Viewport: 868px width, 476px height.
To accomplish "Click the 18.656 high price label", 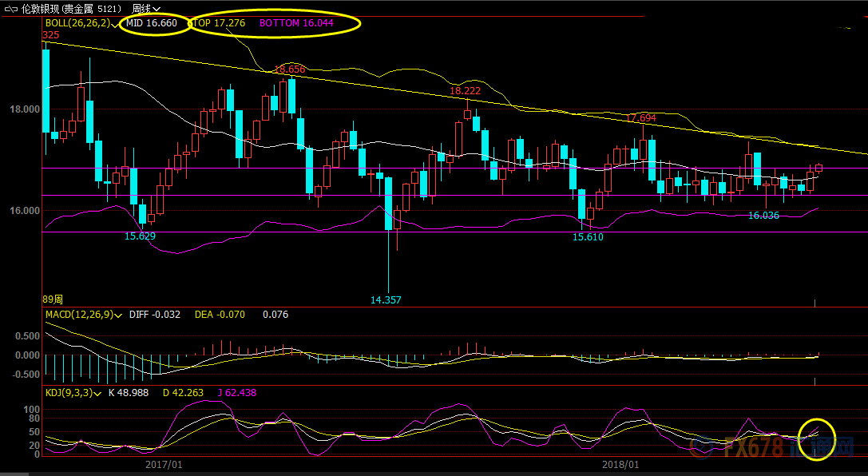I will tap(290, 69).
